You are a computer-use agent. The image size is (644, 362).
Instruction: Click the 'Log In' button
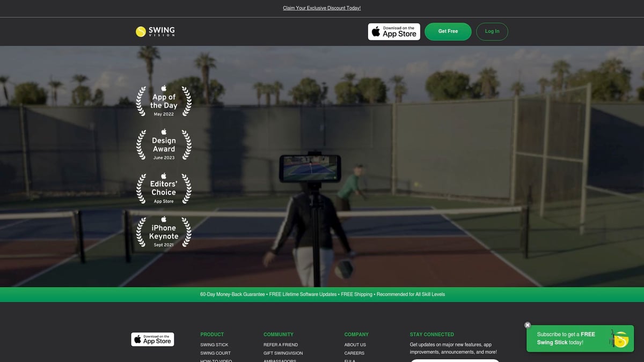tap(492, 31)
